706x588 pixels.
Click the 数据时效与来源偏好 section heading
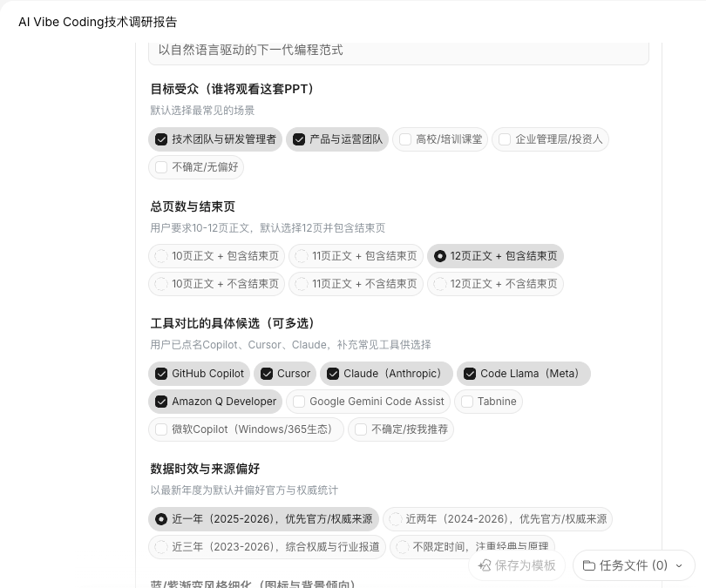[x=205, y=469]
